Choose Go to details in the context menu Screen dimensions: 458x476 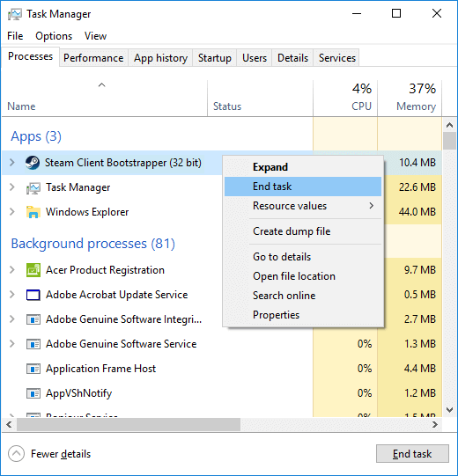pyautogui.click(x=303, y=257)
